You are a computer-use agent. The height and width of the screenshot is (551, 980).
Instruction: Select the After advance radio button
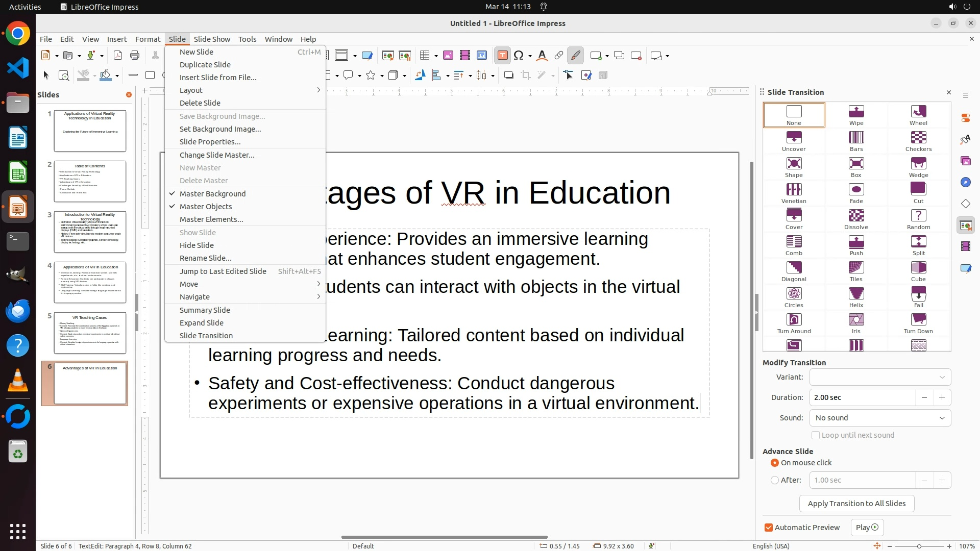(775, 480)
